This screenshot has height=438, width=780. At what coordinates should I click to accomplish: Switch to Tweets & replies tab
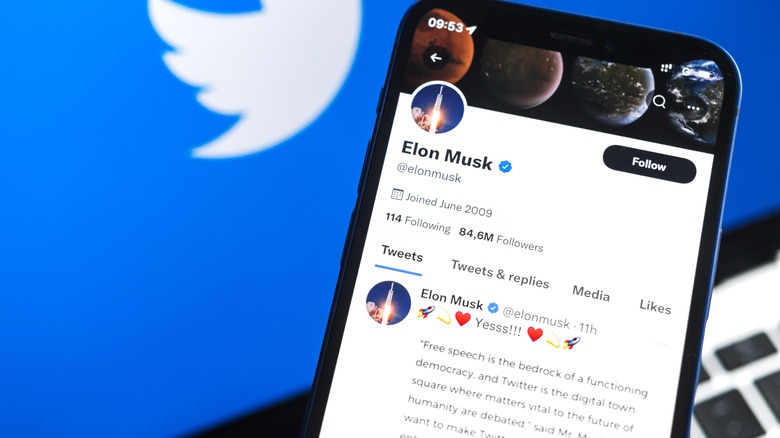[499, 274]
